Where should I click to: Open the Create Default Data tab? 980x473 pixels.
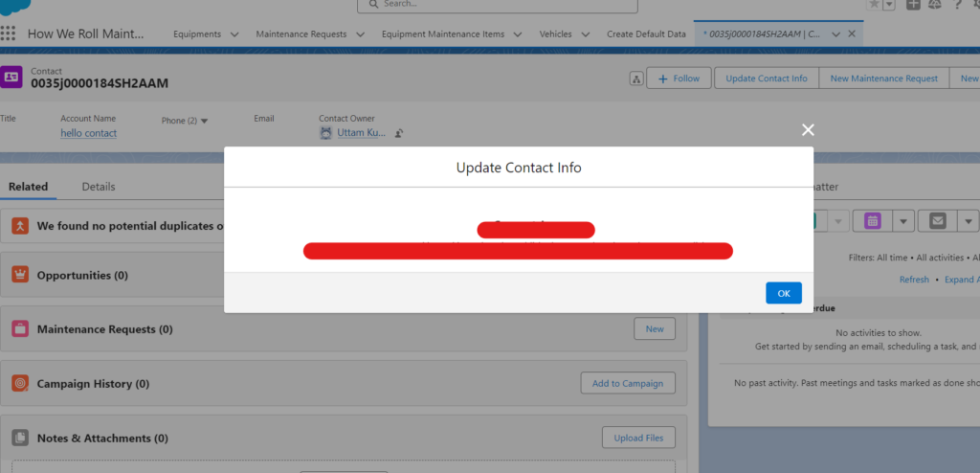(x=646, y=34)
